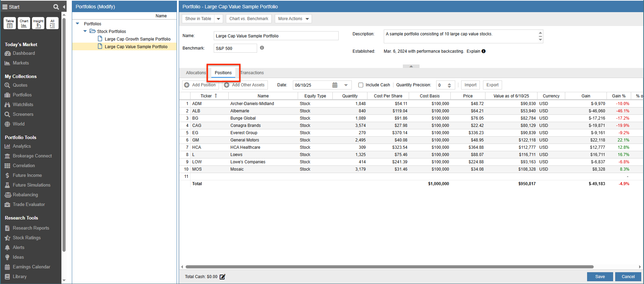This screenshot has height=284, width=644.
Task: Click the search magnifier icon
Action: tap(56, 7)
